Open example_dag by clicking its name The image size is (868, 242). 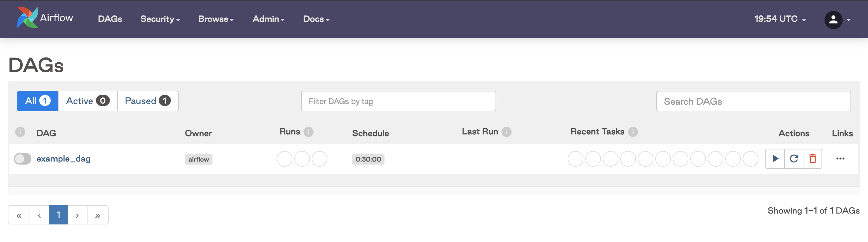[x=63, y=158]
